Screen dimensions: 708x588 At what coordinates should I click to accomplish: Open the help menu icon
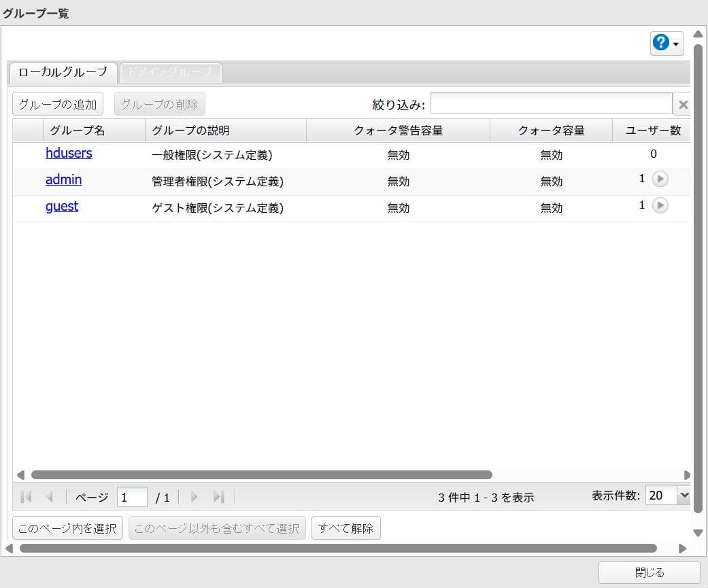(x=662, y=44)
